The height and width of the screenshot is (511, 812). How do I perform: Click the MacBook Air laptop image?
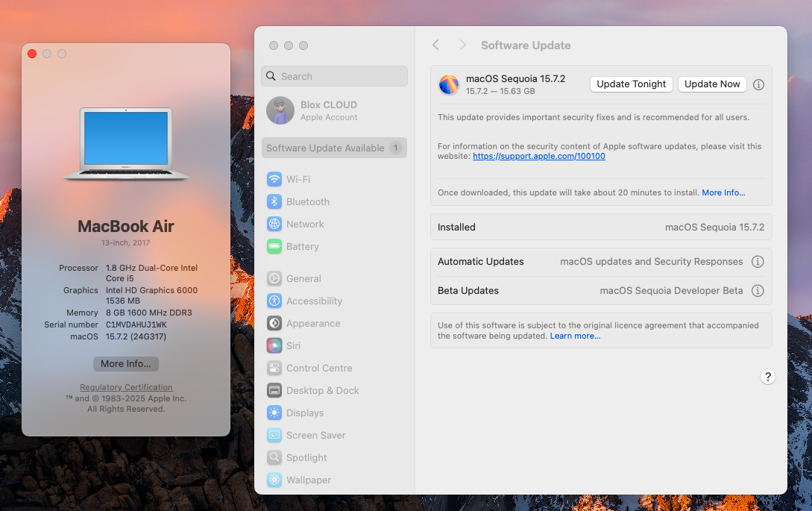(x=126, y=144)
